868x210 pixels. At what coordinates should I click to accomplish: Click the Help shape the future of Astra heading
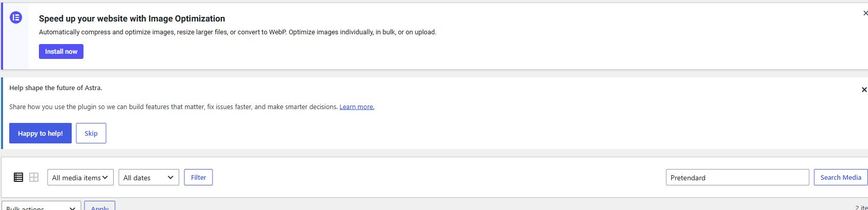(x=56, y=88)
